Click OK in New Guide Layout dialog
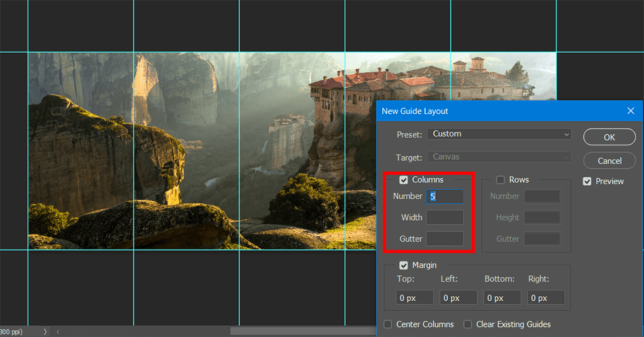Image resolution: width=644 pixels, height=337 pixels. [609, 137]
